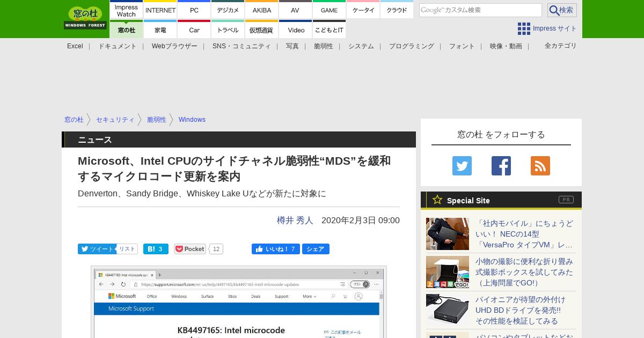
Task: Go to the 映像・動画 category
Action: click(506, 46)
